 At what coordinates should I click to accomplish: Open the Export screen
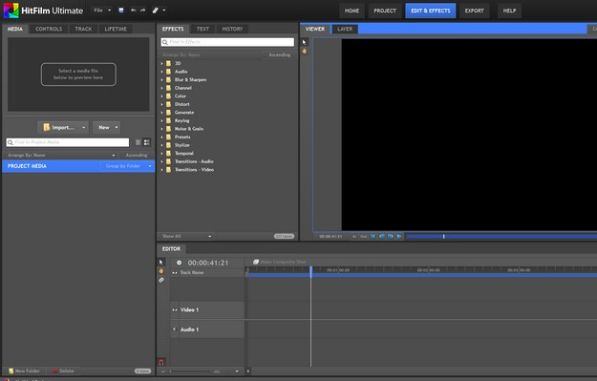click(474, 11)
